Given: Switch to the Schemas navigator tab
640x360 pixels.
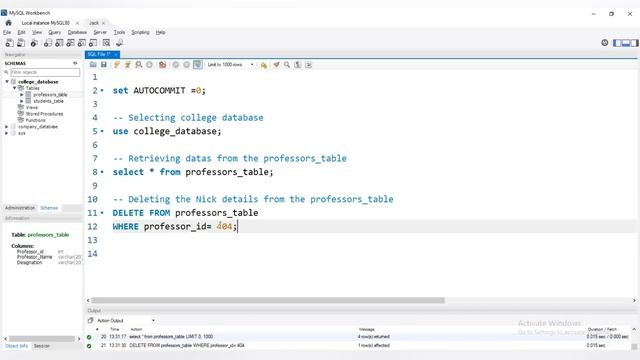Looking at the screenshot, I should click(49, 208).
